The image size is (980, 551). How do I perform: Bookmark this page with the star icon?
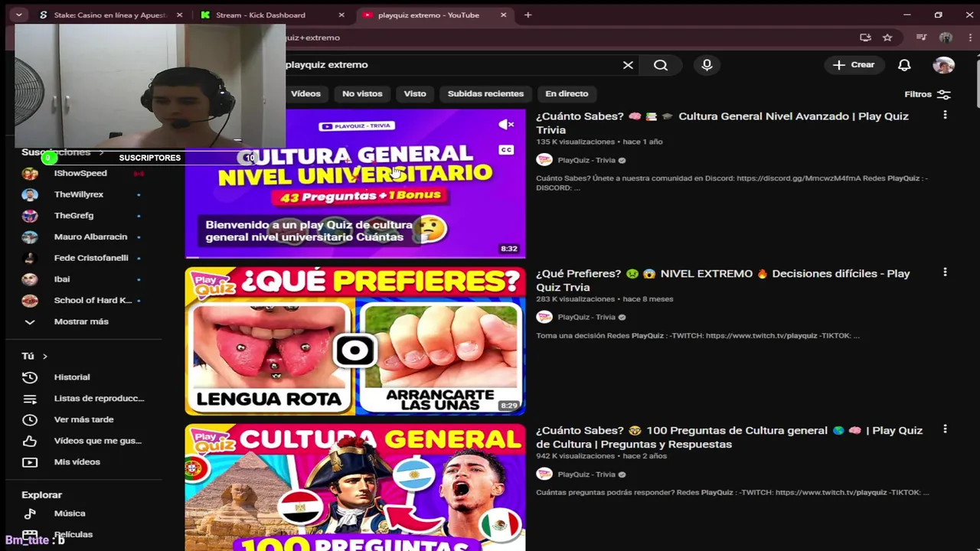[887, 37]
